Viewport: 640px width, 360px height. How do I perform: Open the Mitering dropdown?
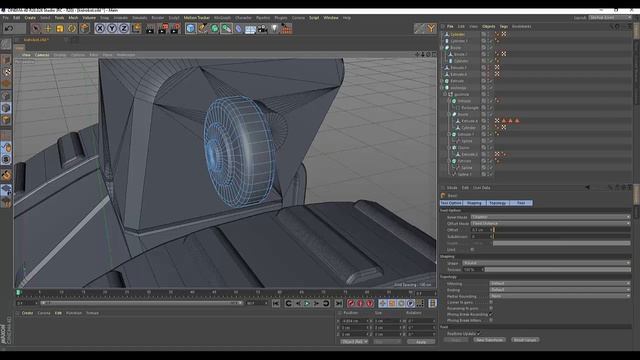pos(560,283)
